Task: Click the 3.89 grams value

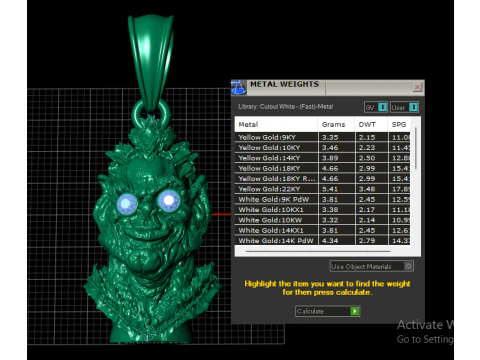Action: point(330,158)
